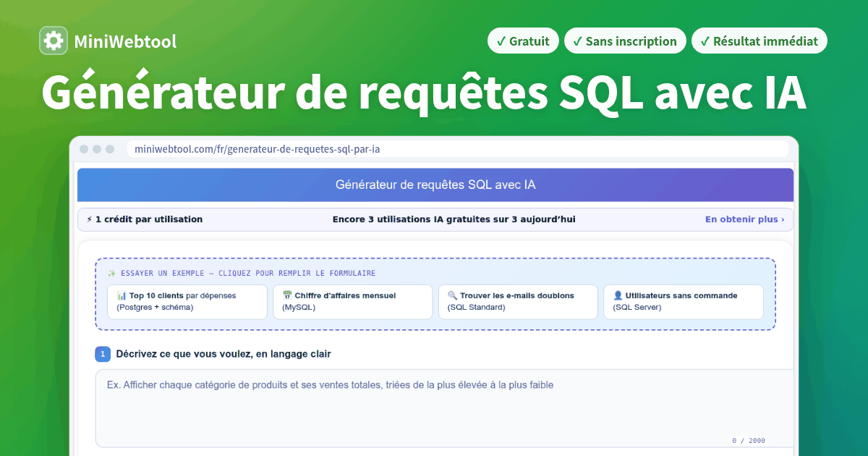Click the Sans inscription badge

[x=625, y=41]
